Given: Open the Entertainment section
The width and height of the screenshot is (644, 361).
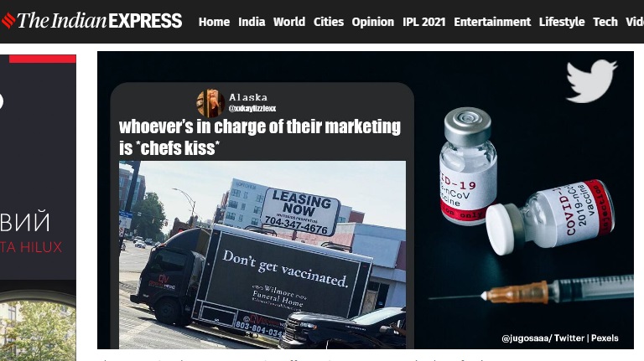Looking at the screenshot, I should (x=492, y=21).
